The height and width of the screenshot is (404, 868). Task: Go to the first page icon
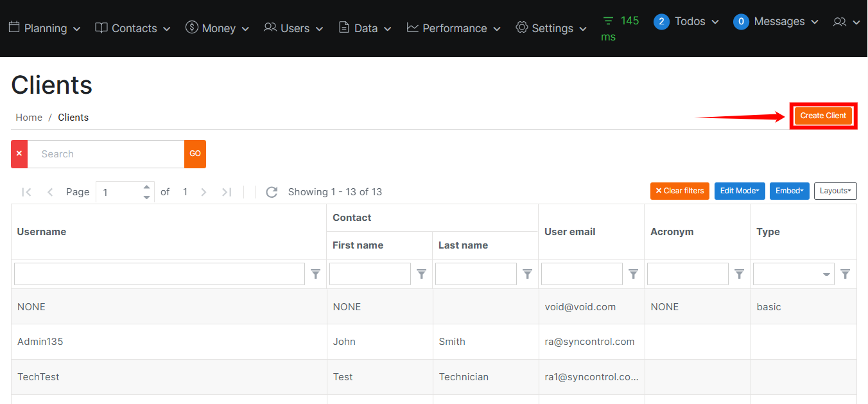click(x=26, y=192)
